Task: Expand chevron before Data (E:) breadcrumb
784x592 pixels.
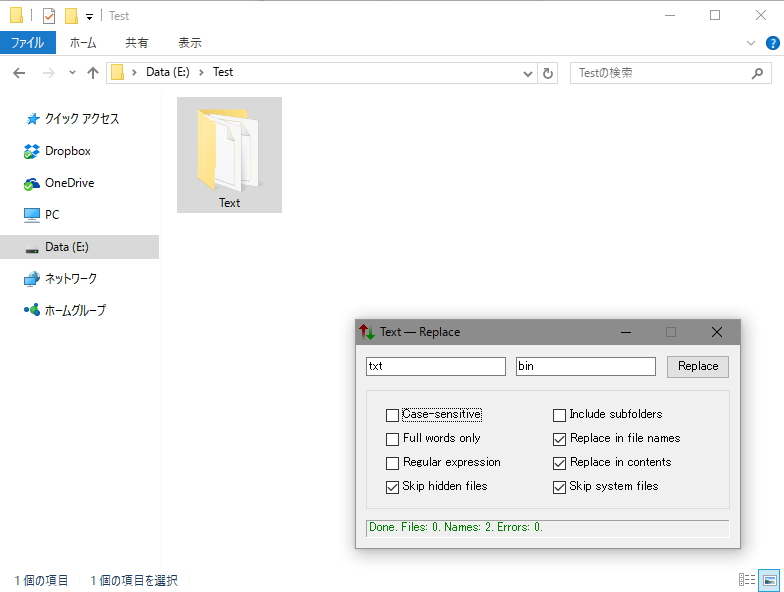Action: 134,73
